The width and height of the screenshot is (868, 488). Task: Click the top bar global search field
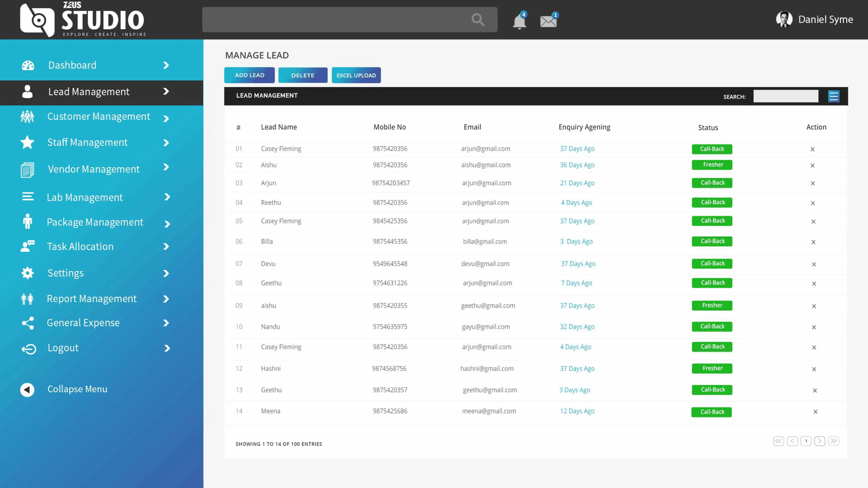350,20
